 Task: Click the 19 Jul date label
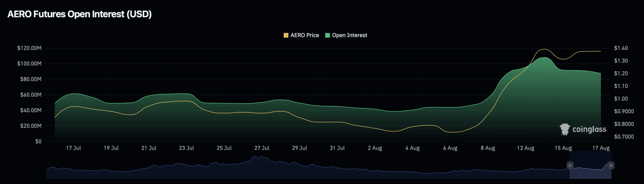point(111,148)
